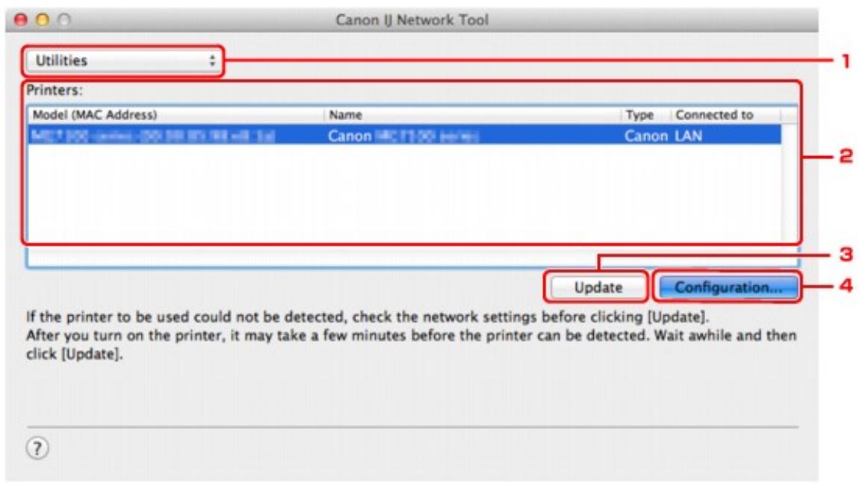Viewport: 868px width, 486px height.
Task: Sort by Model (MAC Address) column header
Action: (x=176, y=114)
